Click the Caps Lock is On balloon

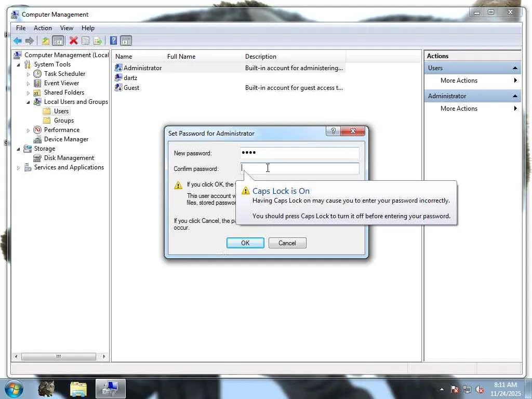coord(346,203)
